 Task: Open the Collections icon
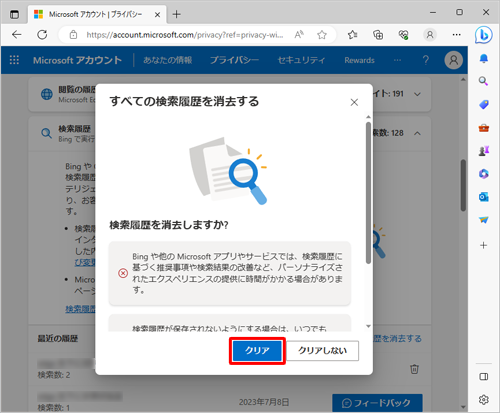378,35
